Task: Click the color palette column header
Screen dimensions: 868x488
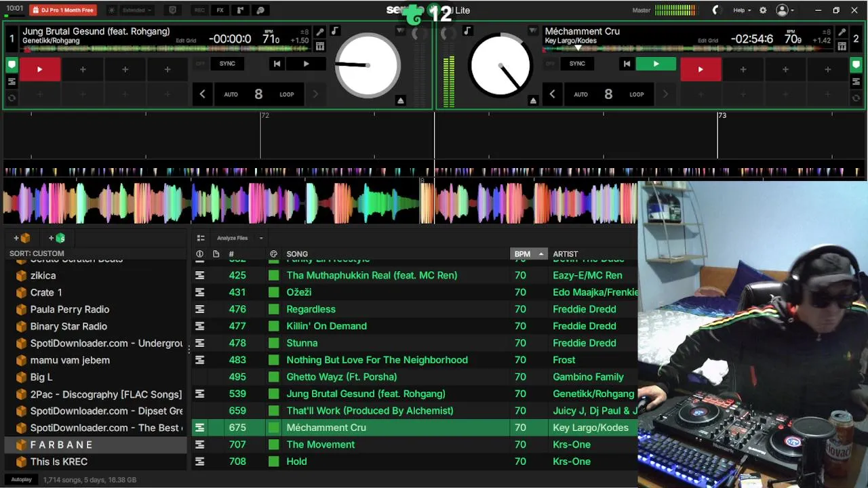Action: click(x=273, y=254)
